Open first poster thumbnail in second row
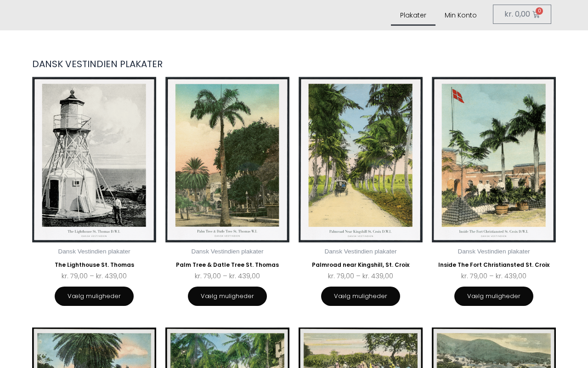Screen dimensions: 588x368 point(94,348)
